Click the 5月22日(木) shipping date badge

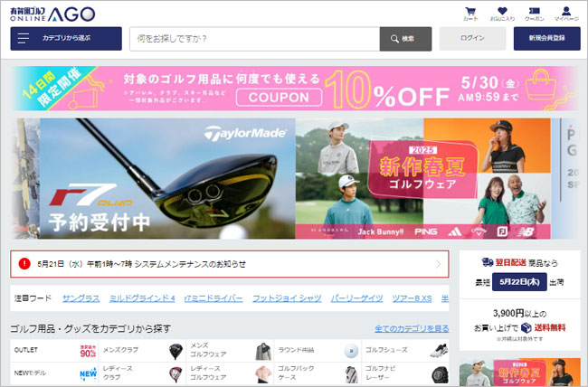[x=519, y=282]
